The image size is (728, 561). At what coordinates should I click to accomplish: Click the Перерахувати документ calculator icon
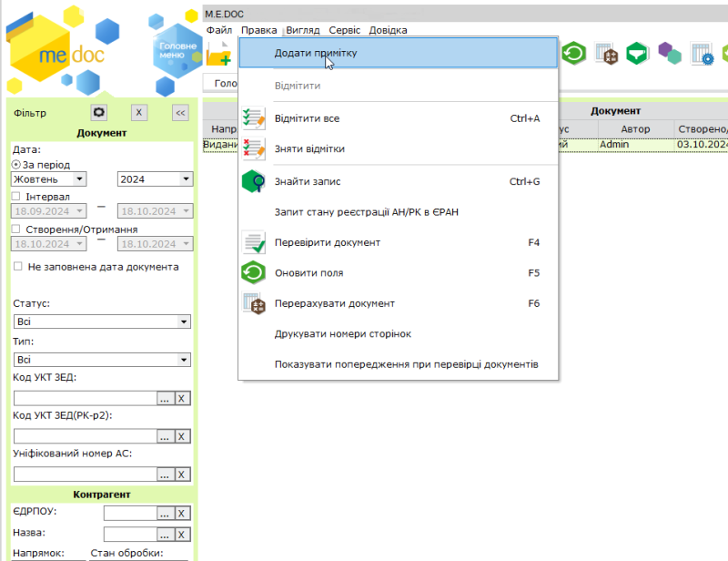(x=254, y=303)
